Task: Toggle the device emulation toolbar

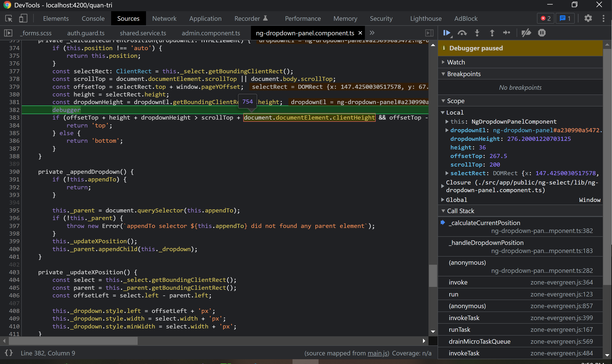Action: pyautogui.click(x=23, y=18)
